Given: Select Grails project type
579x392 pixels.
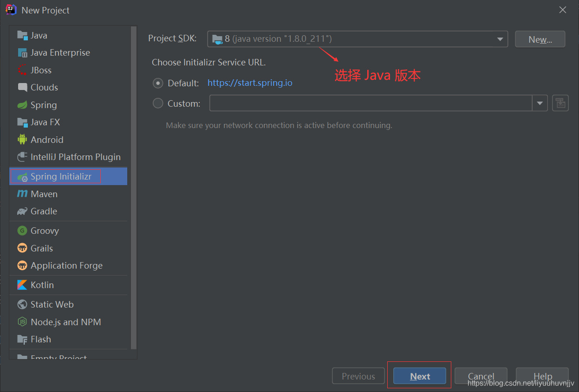Looking at the screenshot, I should point(68,248).
